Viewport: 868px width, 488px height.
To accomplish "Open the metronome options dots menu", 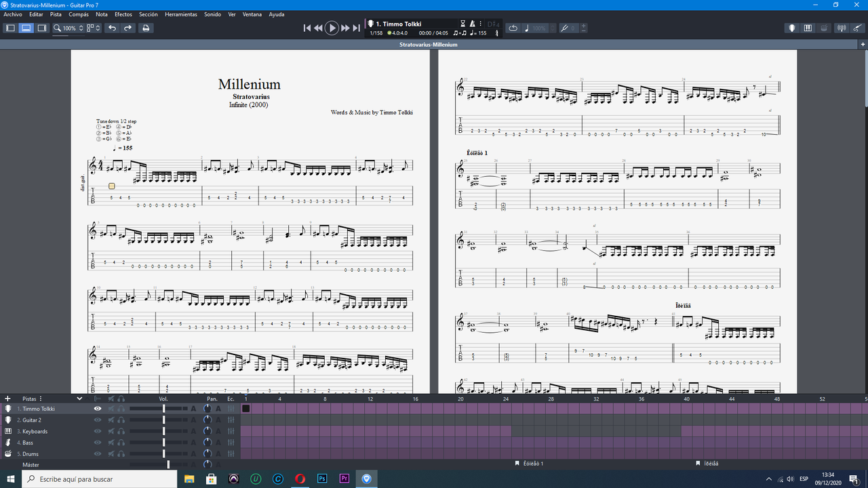I will [x=481, y=24].
